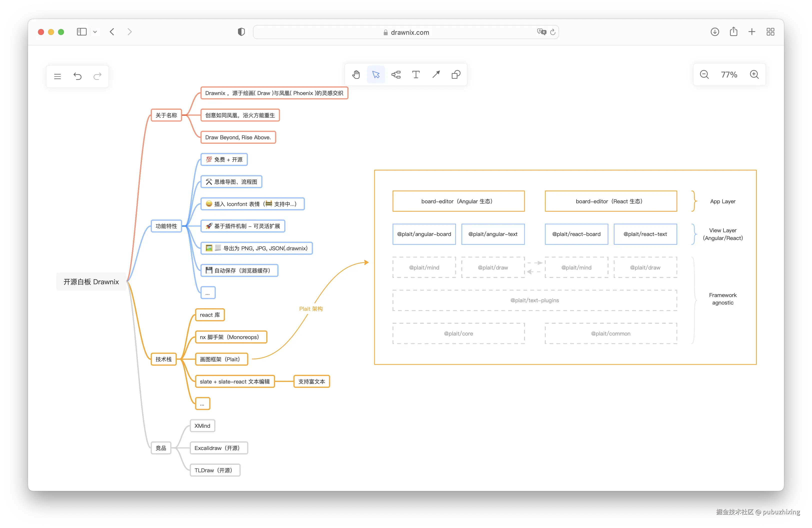Select the 开源白板 Drawnix root node
812x528 pixels.
click(91, 281)
